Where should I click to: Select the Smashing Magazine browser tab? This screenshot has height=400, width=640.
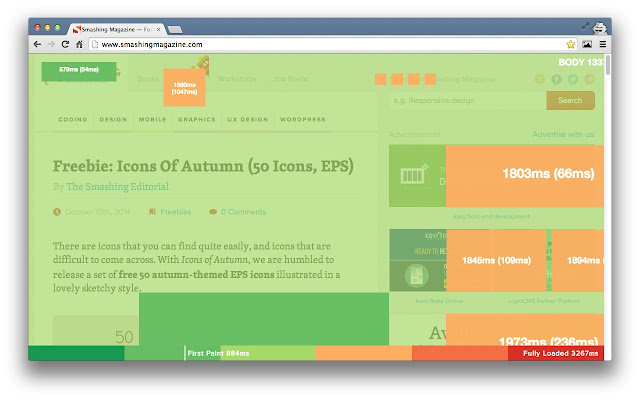116,29
